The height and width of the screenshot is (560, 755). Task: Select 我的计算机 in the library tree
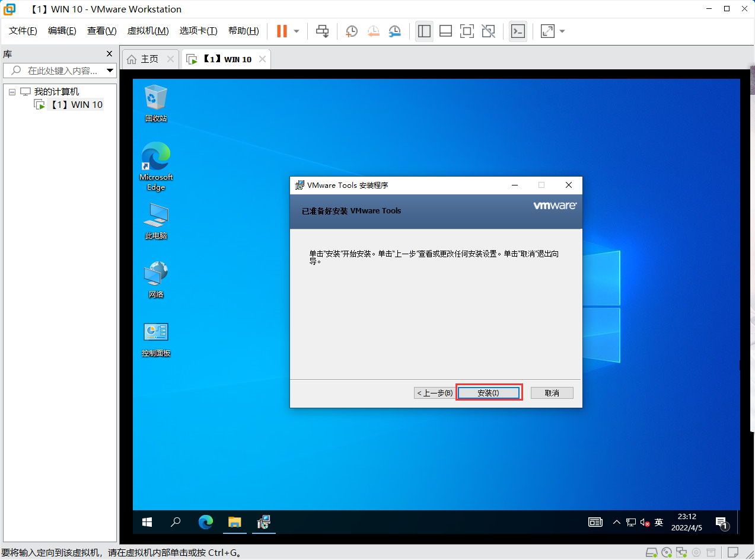click(56, 92)
